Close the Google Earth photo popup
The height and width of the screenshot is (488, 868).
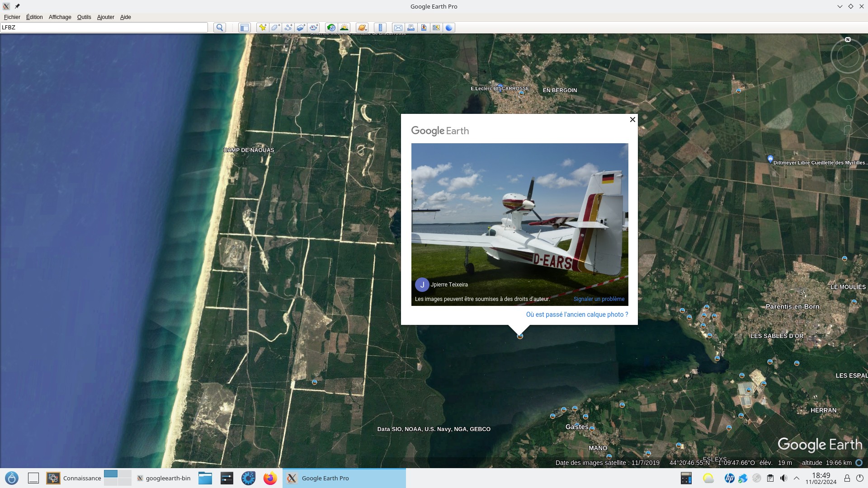coord(632,120)
